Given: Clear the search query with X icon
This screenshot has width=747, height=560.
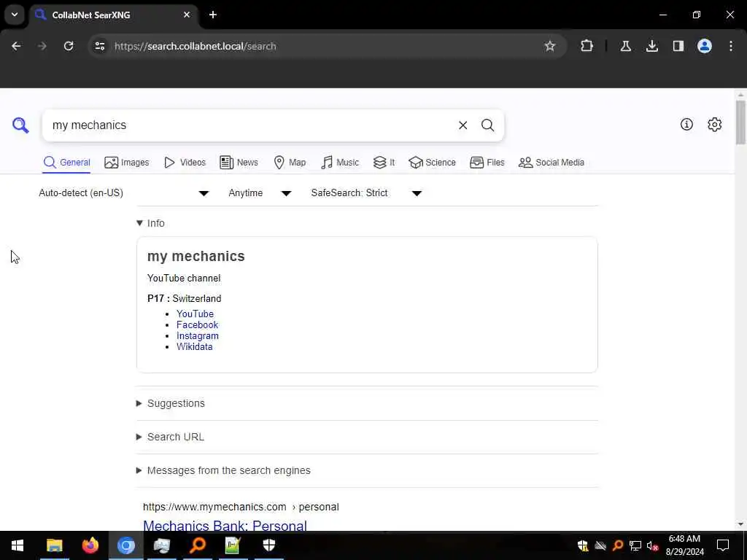Looking at the screenshot, I should (x=462, y=125).
